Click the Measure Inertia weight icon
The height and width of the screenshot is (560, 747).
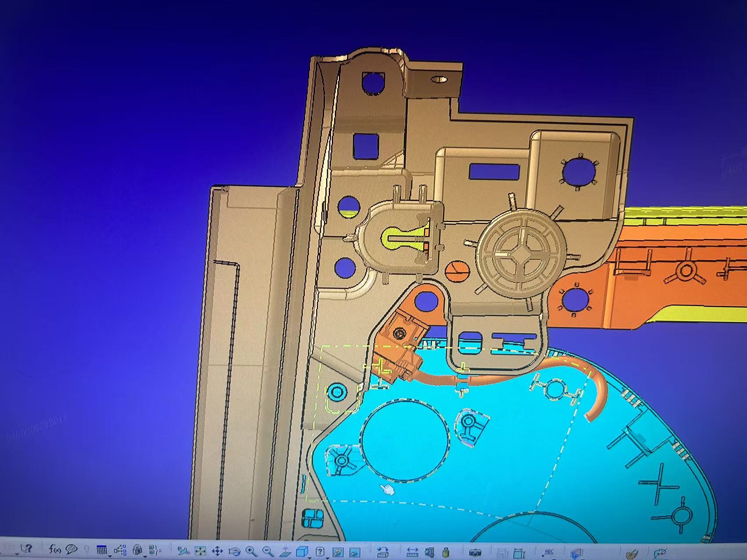[446, 552]
